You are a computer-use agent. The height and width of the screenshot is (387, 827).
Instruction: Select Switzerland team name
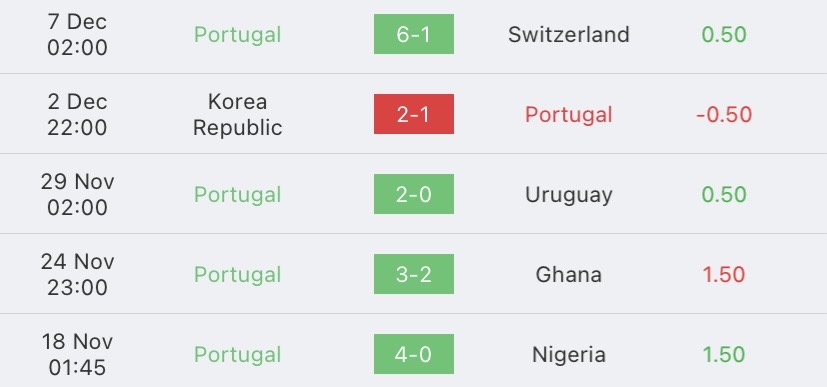569,35
